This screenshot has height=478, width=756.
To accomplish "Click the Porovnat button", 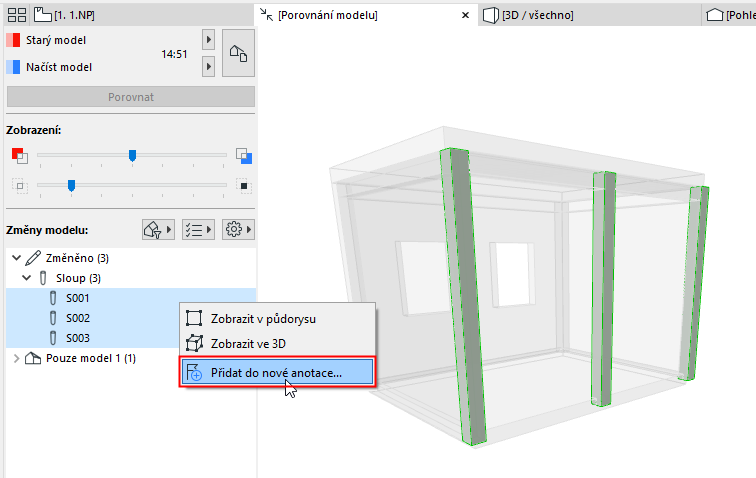I will pos(131,97).
